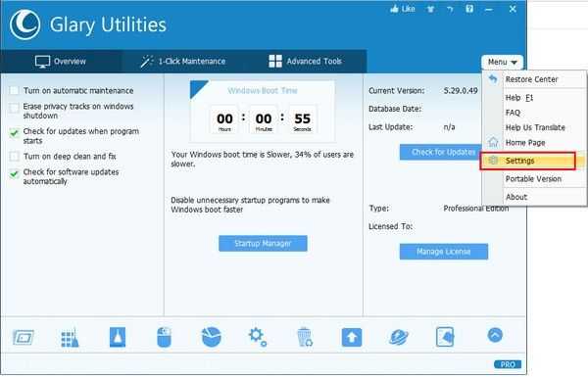Click the magic wand 1-Click Maintenance icon
The width and height of the screenshot is (588, 377).
pyautogui.click(x=147, y=61)
